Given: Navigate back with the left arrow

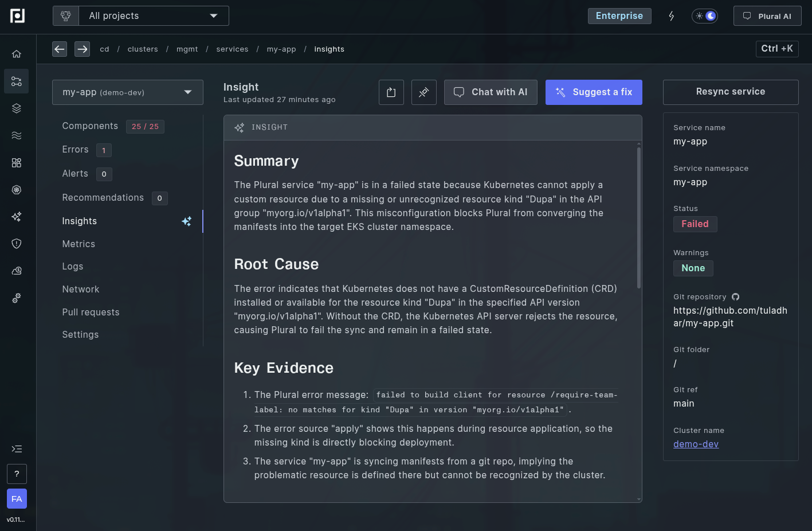Looking at the screenshot, I should click(60, 49).
